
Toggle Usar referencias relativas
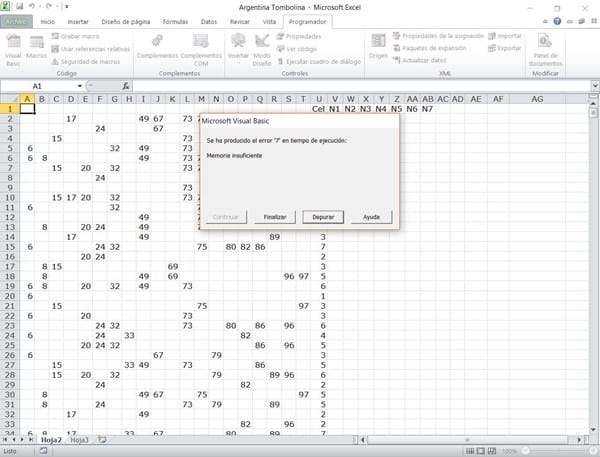tap(91, 49)
